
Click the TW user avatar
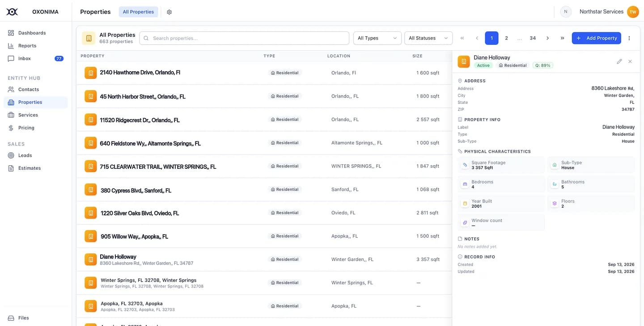pos(633,12)
